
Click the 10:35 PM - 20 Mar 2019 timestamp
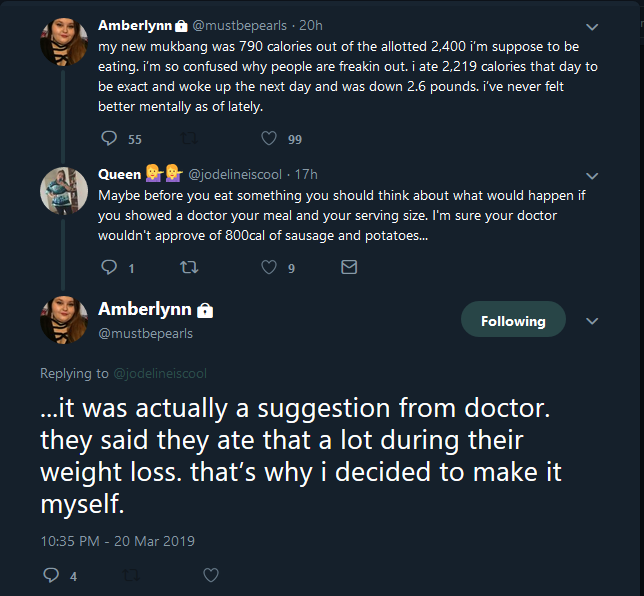point(117,541)
